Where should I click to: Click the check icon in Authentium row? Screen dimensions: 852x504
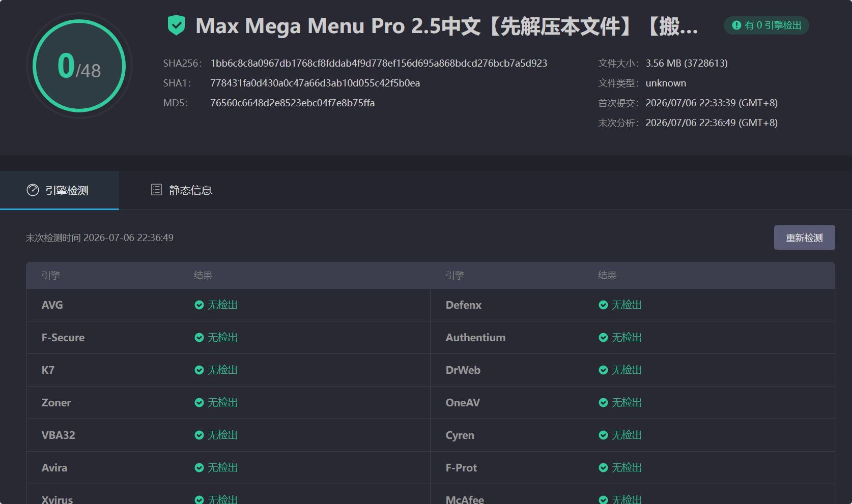point(603,337)
